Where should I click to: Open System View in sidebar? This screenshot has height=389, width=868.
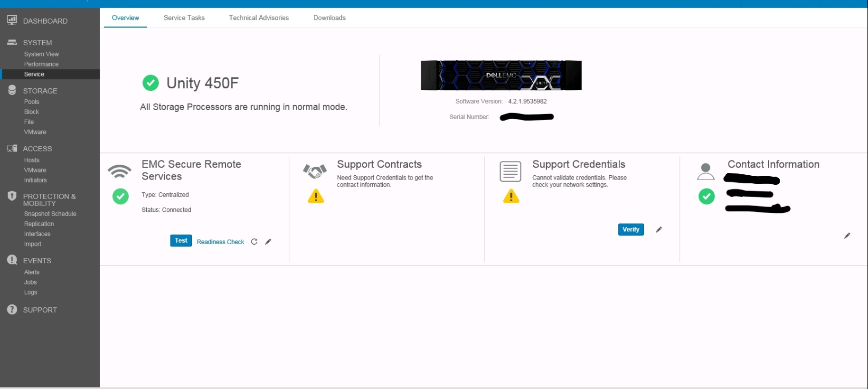pos(41,54)
